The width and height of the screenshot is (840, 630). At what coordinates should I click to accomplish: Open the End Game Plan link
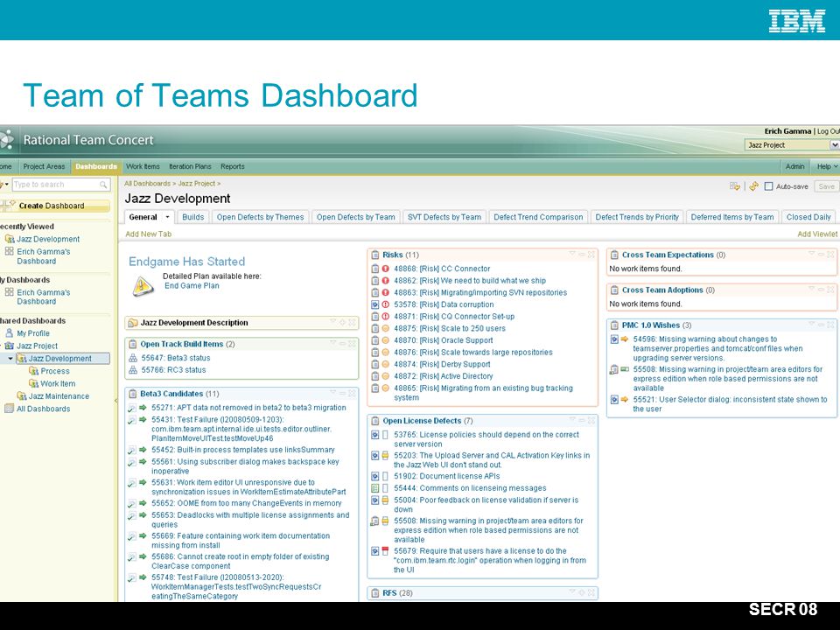(192, 285)
